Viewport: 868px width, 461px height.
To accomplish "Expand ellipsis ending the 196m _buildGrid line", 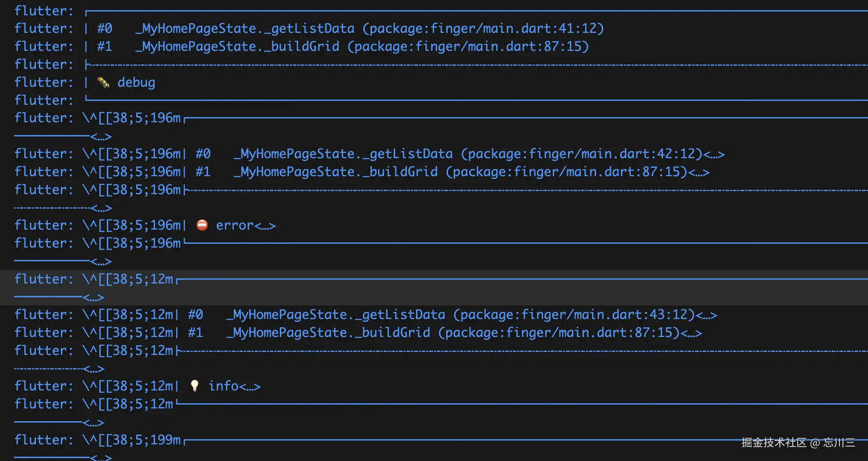I will (699, 173).
